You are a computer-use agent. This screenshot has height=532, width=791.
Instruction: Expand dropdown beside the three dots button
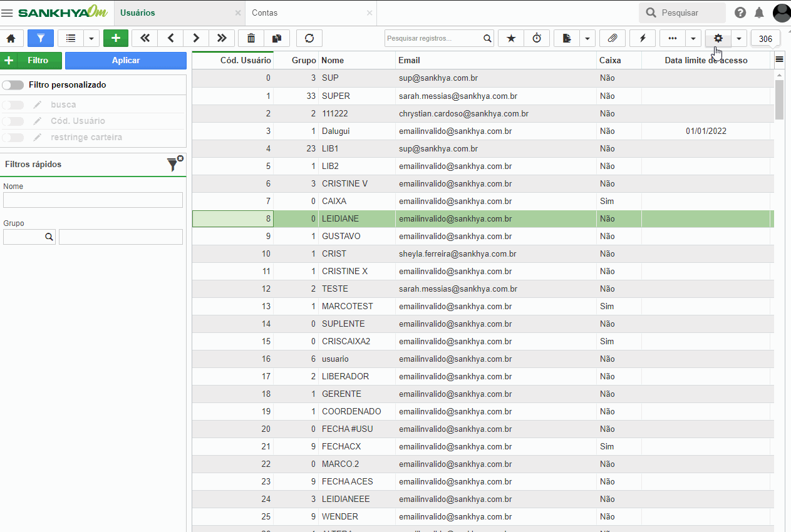(x=693, y=38)
